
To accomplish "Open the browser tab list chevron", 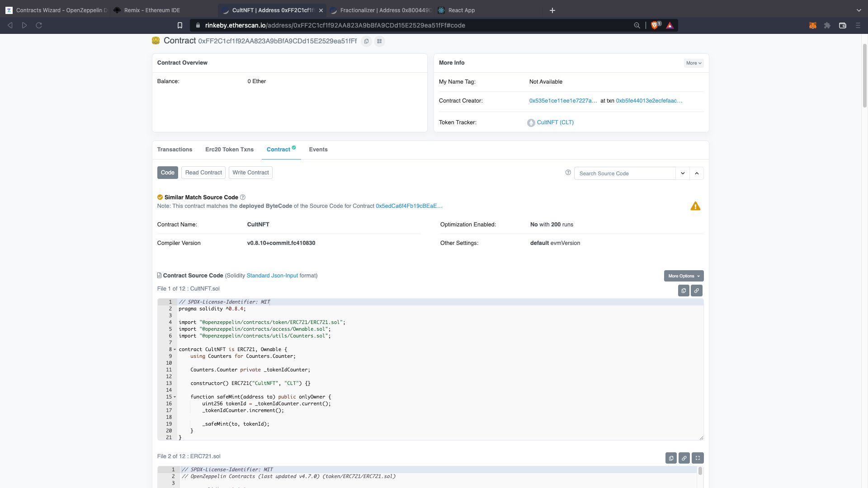I will (x=859, y=10).
